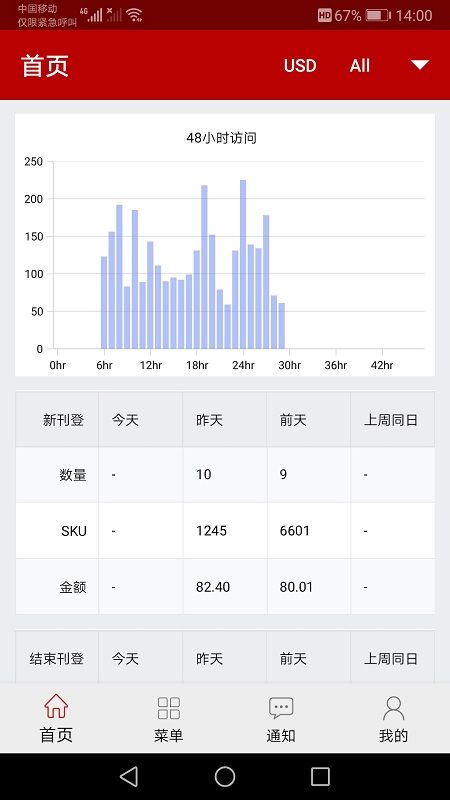Viewport: 450px width, 800px height.
Task: Select the 昨天 column header in 新刊登 table
Action: (210, 420)
